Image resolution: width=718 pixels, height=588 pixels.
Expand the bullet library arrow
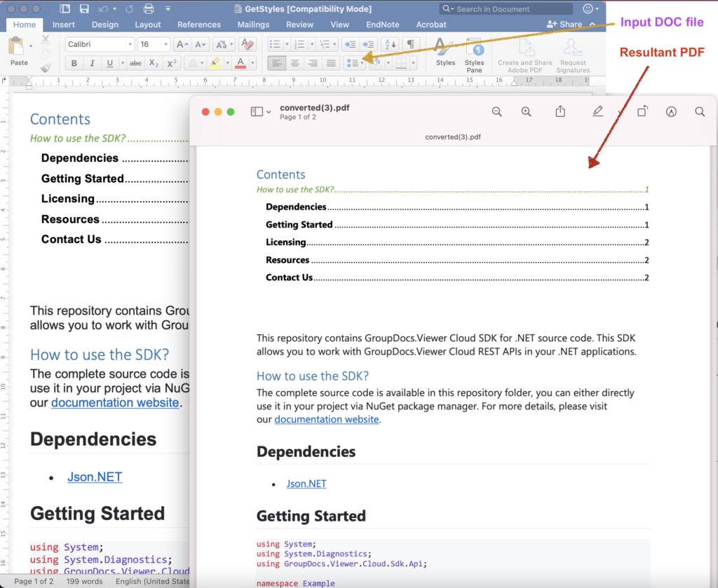coord(287,44)
